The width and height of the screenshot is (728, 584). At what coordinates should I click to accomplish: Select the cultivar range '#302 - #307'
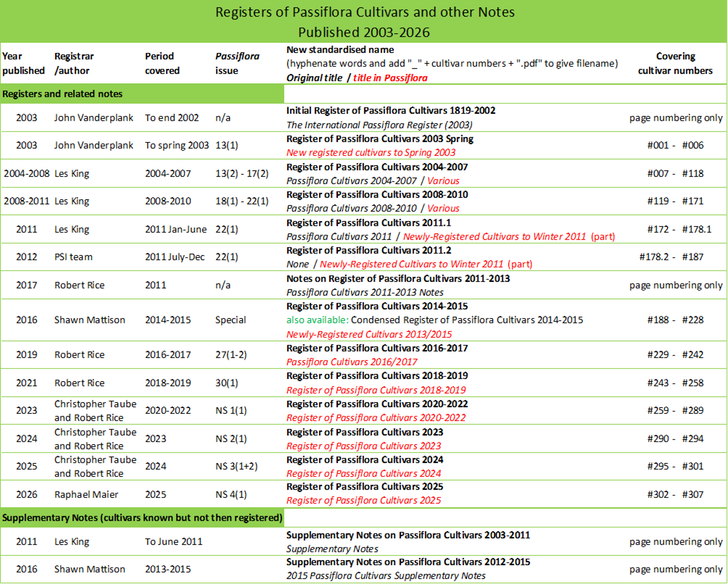[x=675, y=494]
